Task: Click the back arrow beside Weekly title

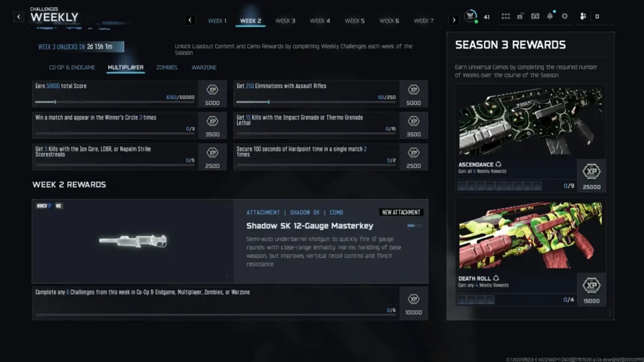Action: click(x=19, y=17)
